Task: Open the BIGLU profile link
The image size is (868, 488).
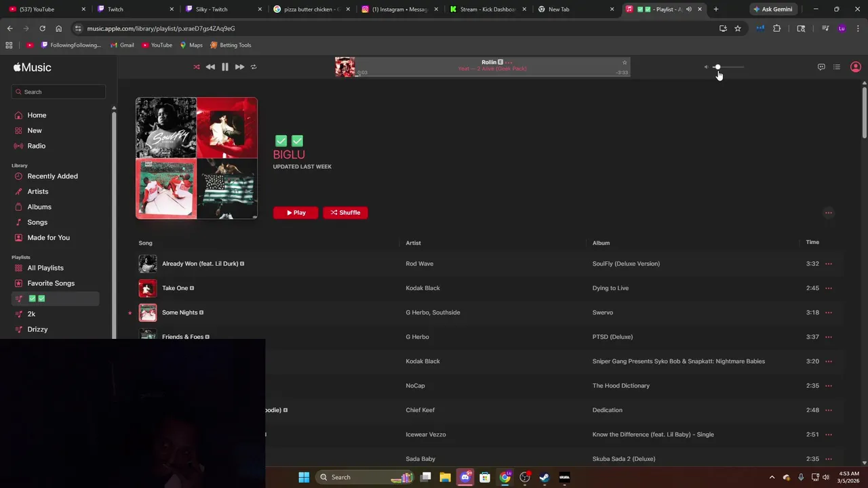Action: pyautogui.click(x=289, y=155)
